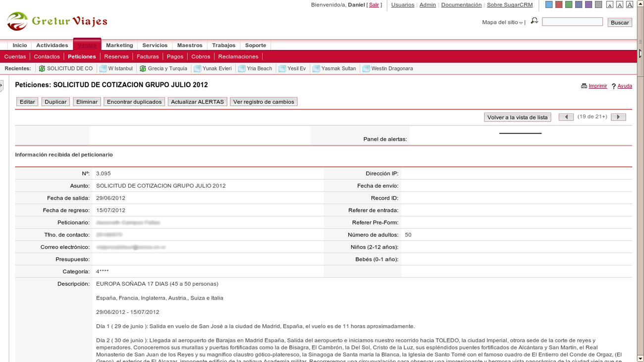Switch to the Marketing tab
The height and width of the screenshot is (362, 644).
(119, 45)
